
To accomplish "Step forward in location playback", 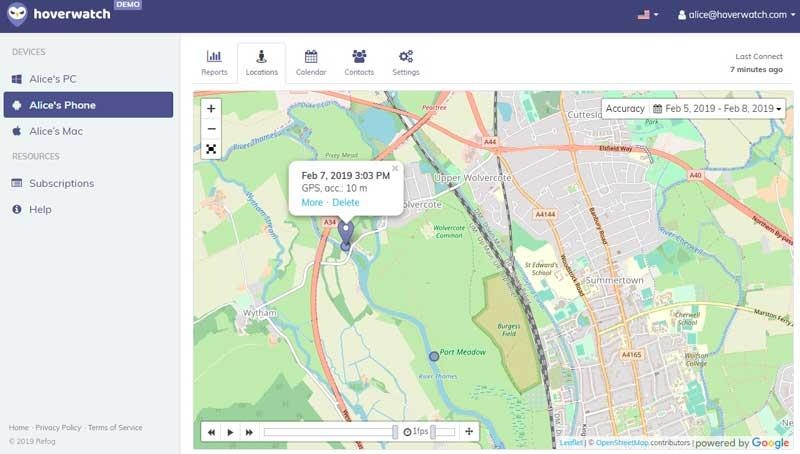I will [x=249, y=432].
